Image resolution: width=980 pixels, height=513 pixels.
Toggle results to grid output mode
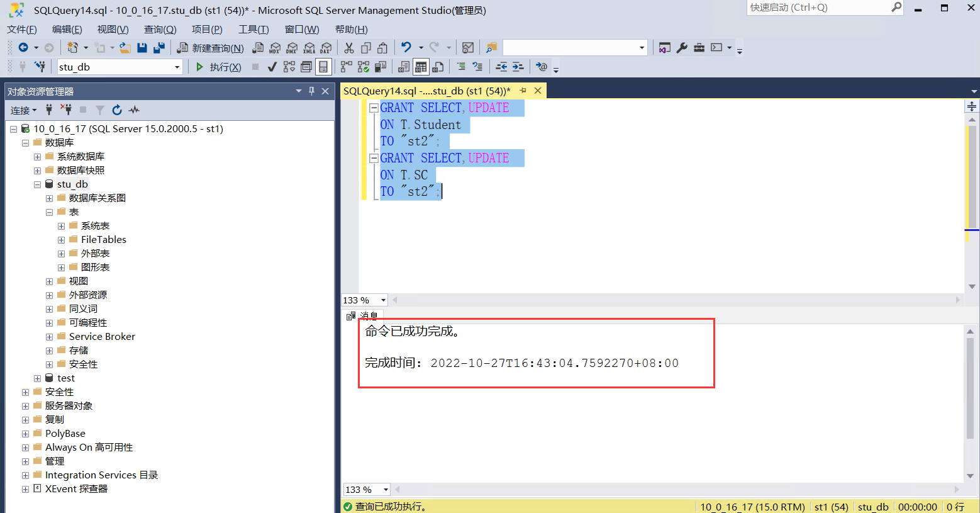click(x=421, y=67)
